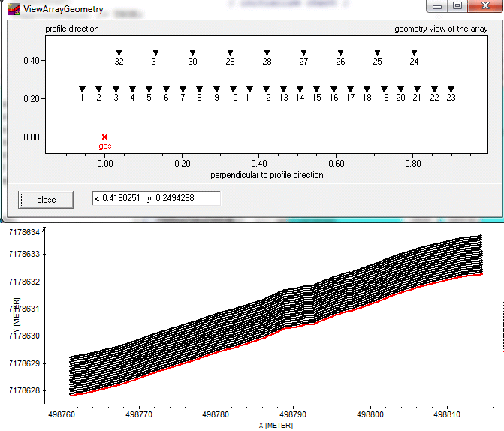The width and height of the screenshot is (504, 431).
Task: Click the ViewArrayGeometry title bar icon
Action: click(14, 11)
